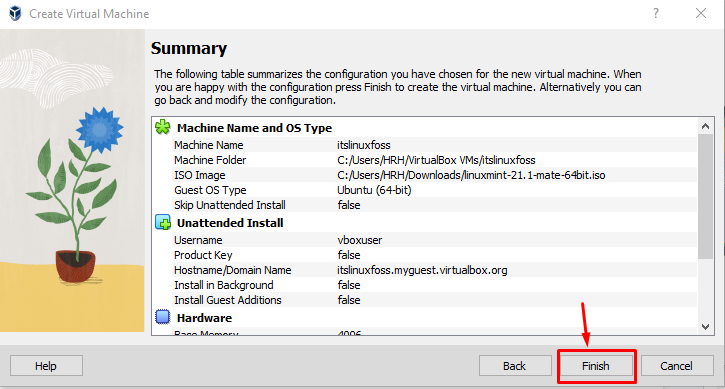The width and height of the screenshot is (725, 389).
Task: Select the Unattended Install section heading
Action: tap(230, 223)
